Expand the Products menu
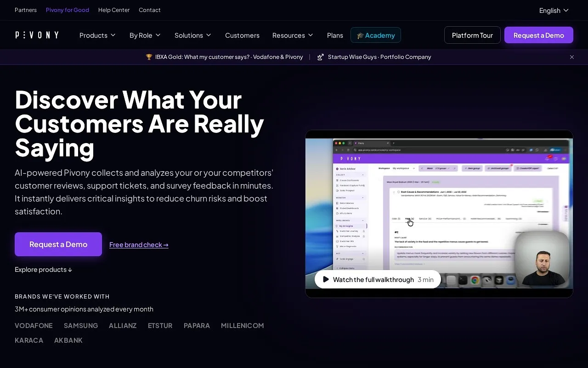Screen dimensions: 588x368 pos(97,35)
